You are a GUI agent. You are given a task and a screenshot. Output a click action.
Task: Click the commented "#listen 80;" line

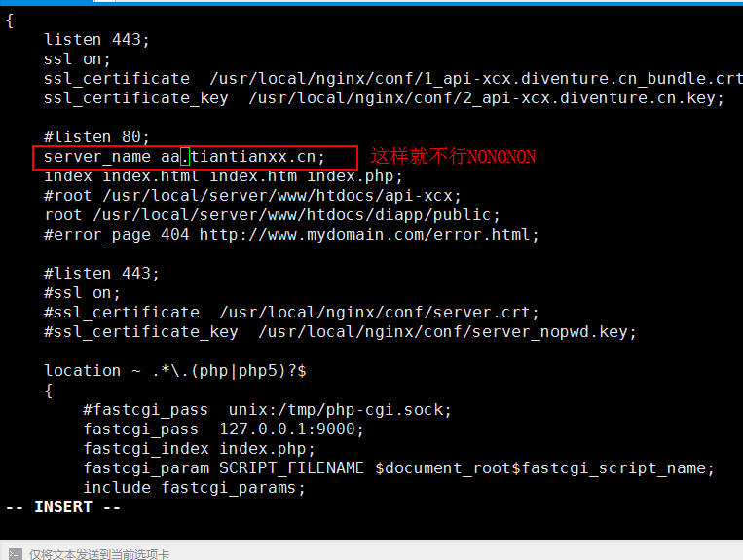[x=96, y=137]
